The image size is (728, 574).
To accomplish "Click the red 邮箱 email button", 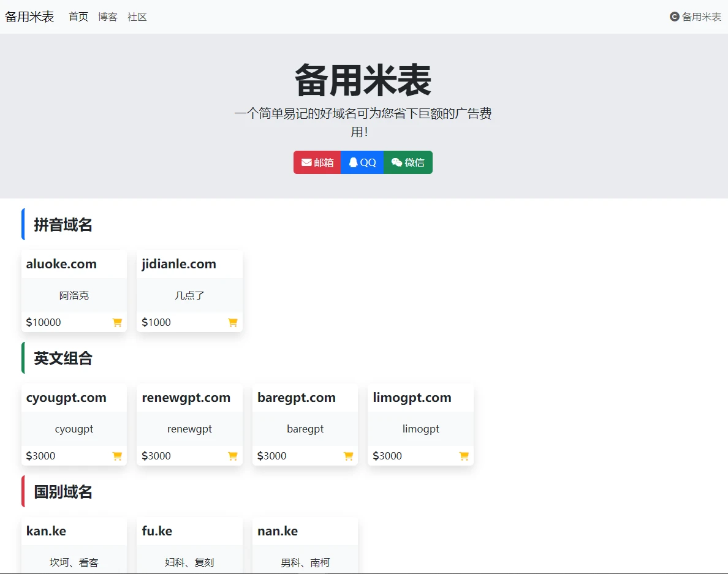I will click(317, 162).
